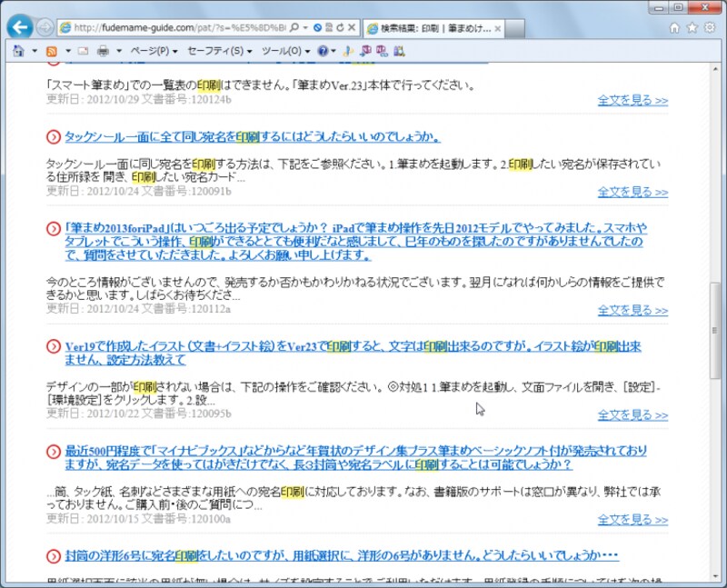Viewport: 727px width, 588px height.
Task: Expand the RSS feed dropdown arrow
Action: pos(68,51)
